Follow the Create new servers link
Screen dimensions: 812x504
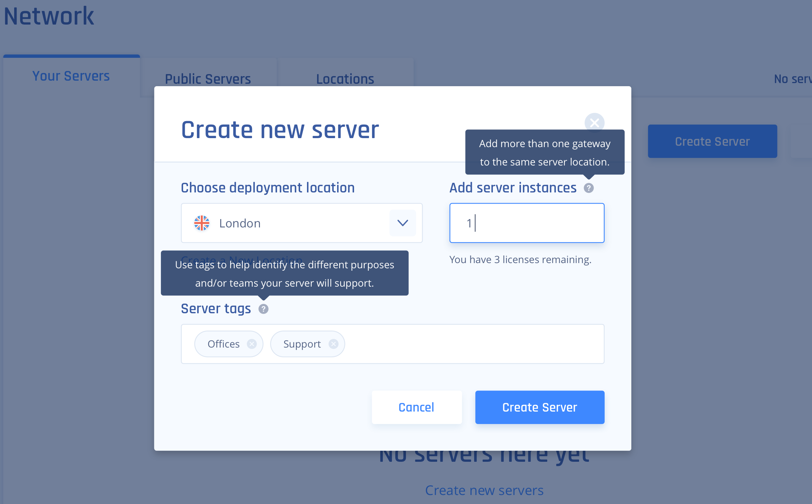[x=484, y=490]
